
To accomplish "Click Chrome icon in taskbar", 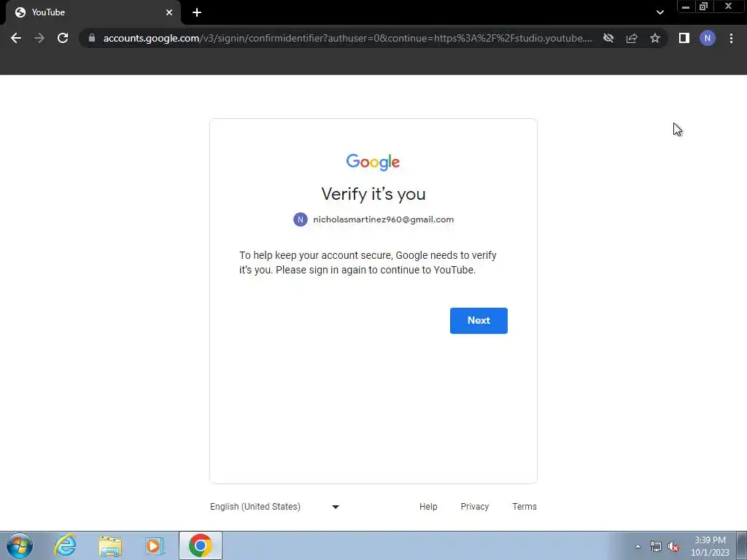I will (200, 545).
